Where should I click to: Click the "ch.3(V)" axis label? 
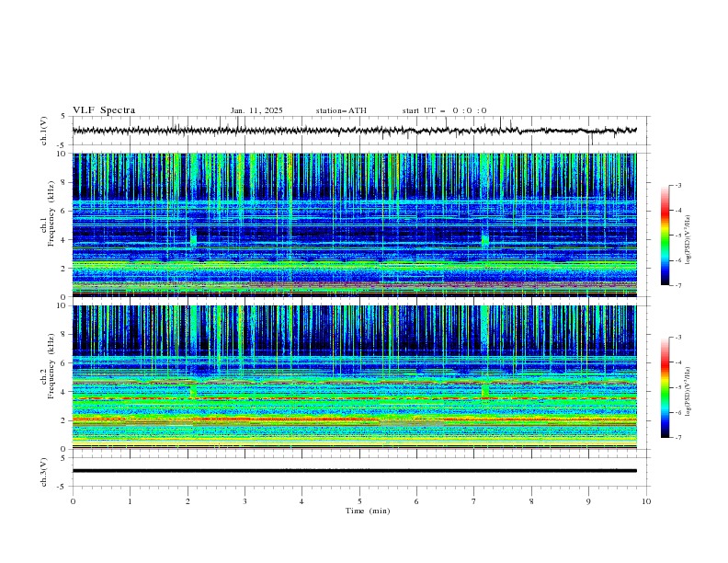click(x=44, y=472)
